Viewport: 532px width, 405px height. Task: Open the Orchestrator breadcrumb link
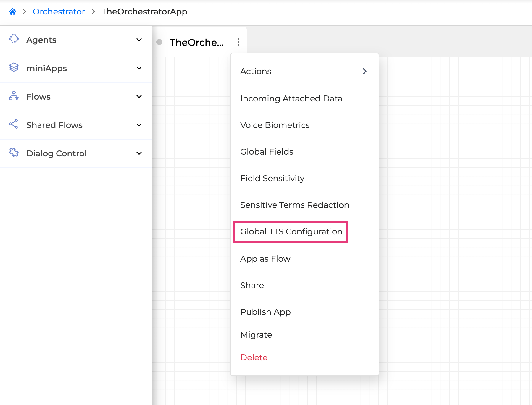coord(59,12)
